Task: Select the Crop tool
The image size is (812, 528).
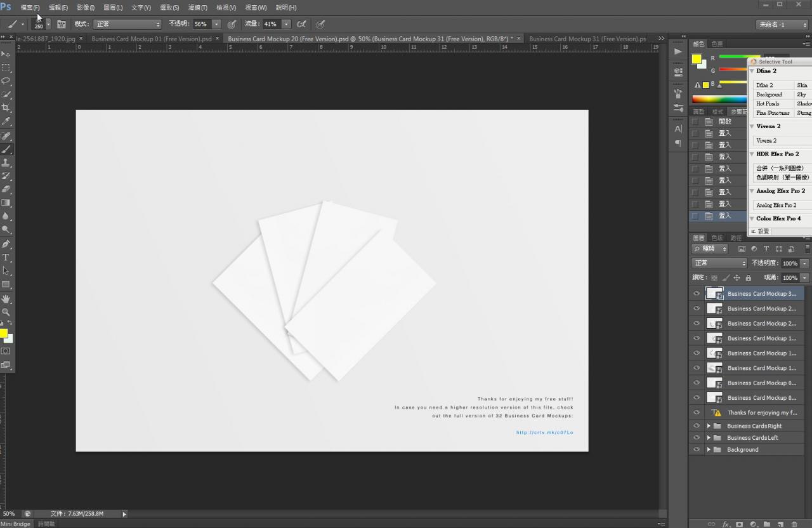Action: click(x=6, y=108)
